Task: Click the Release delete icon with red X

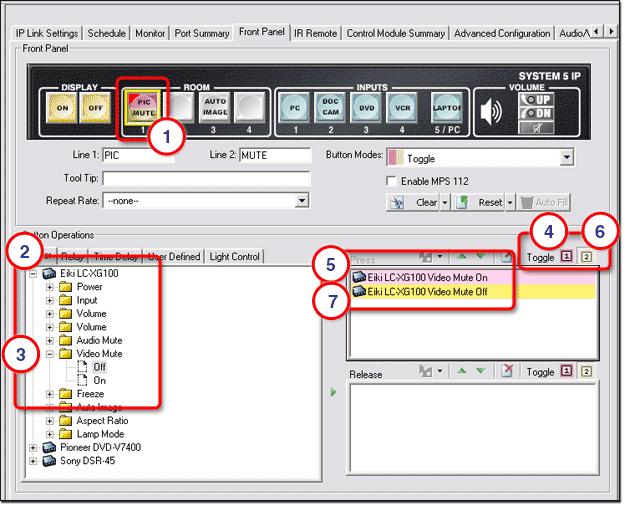Action: click(x=507, y=372)
